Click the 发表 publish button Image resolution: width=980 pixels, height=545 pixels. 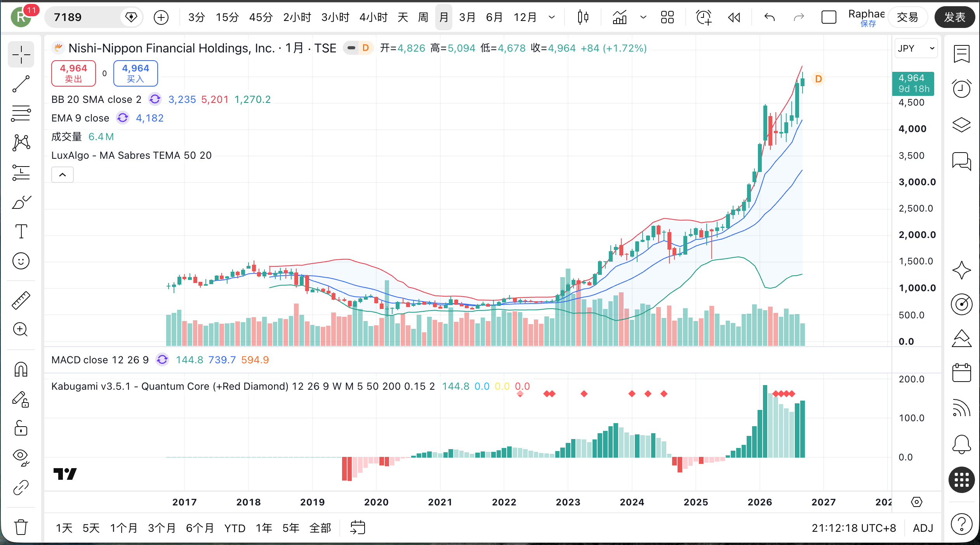coord(955,17)
